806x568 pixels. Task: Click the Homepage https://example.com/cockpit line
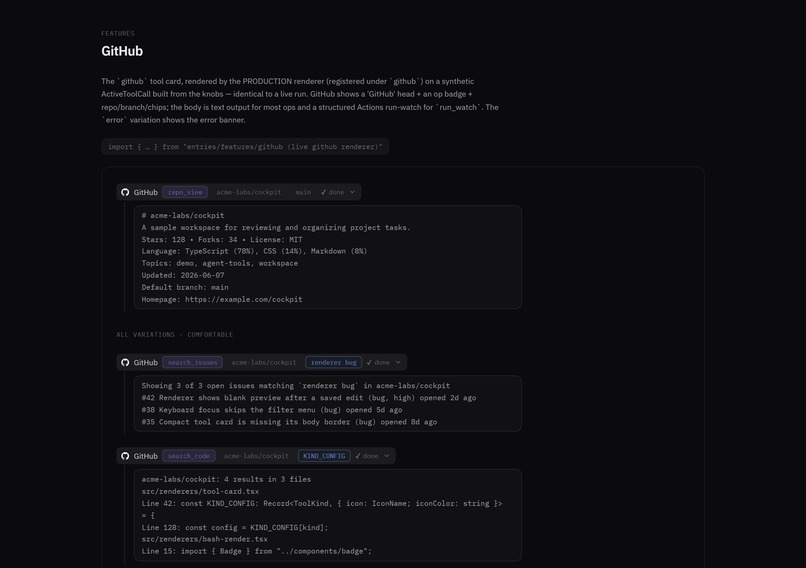point(222,299)
